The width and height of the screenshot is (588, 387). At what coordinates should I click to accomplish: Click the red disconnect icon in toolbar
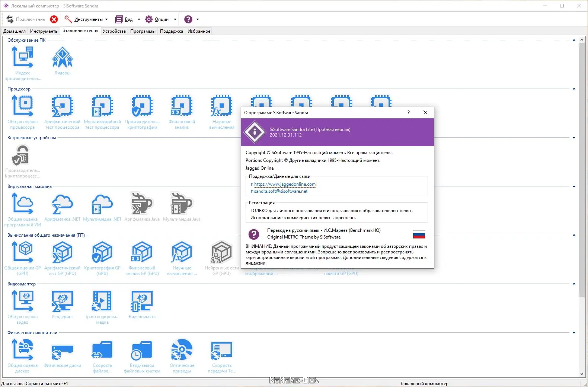pos(54,19)
